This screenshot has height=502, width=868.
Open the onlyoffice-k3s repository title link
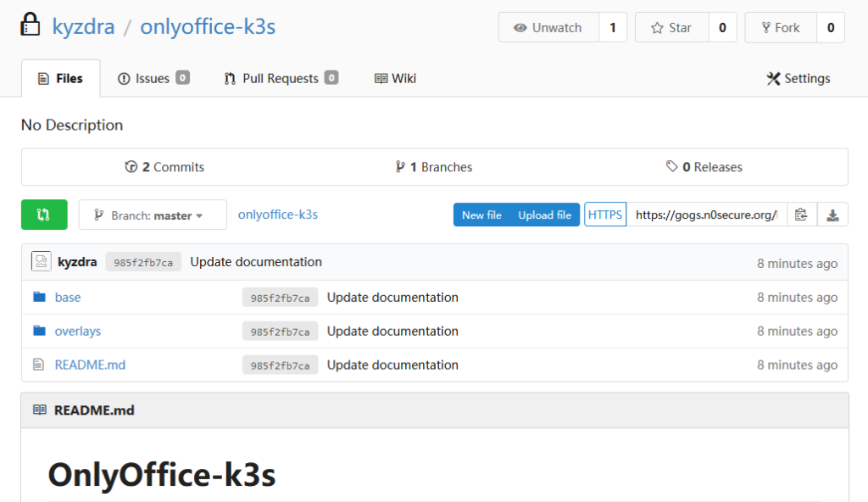208,26
